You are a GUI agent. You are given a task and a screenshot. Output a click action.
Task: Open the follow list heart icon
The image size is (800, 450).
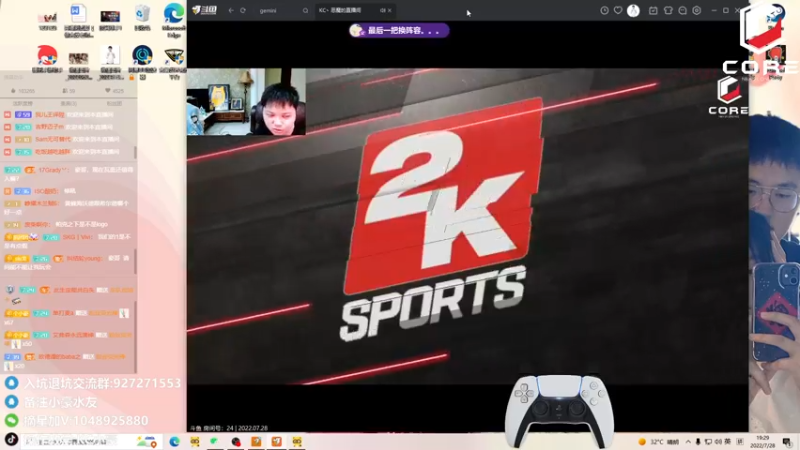coord(618,10)
